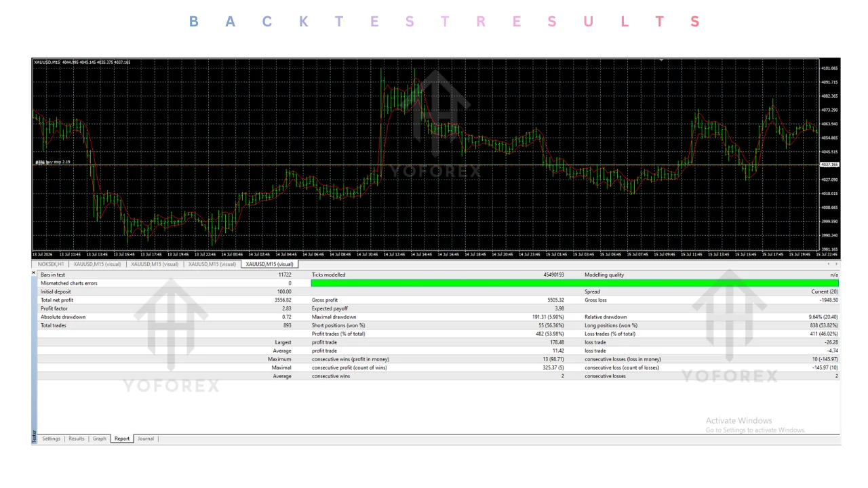Click the Gross profit value 5505.32
Screen dimensions: 868x488
pos(555,300)
